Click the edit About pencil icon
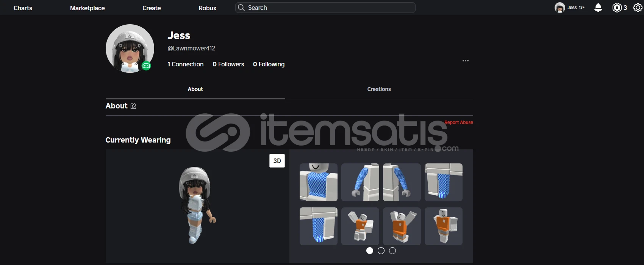This screenshot has height=265, width=644. (x=133, y=106)
